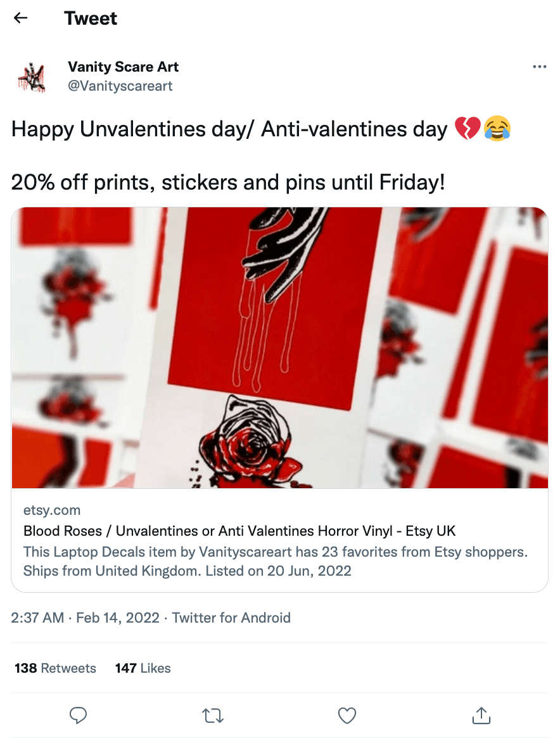View the 138 Retweets list
Viewport: 560px width, 738px height.
[x=56, y=668]
